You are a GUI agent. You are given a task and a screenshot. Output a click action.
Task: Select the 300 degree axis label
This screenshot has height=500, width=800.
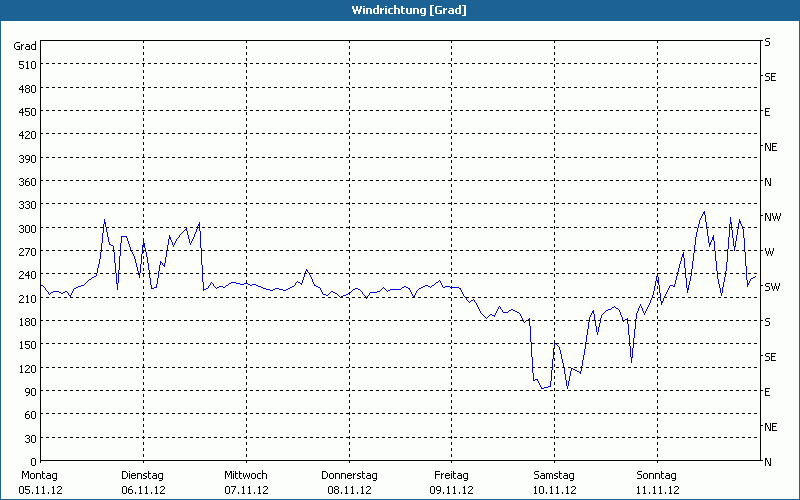pyautogui.click(x=28, y=229)
